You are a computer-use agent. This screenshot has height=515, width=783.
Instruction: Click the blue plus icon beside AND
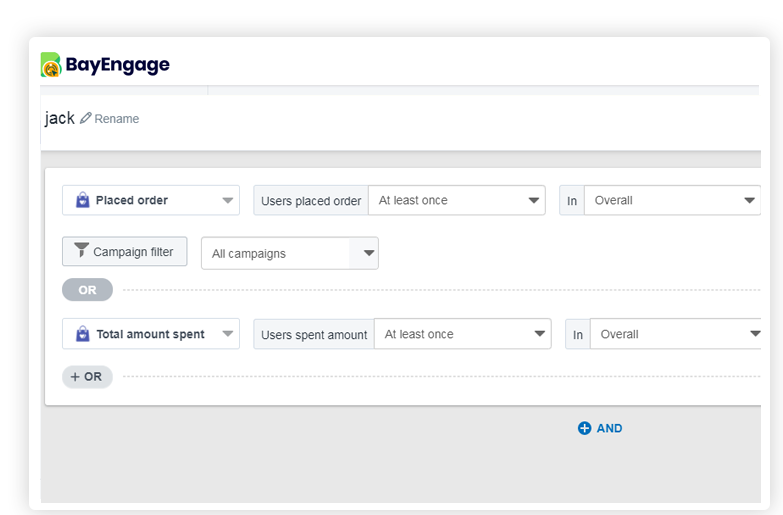point(585,428)
